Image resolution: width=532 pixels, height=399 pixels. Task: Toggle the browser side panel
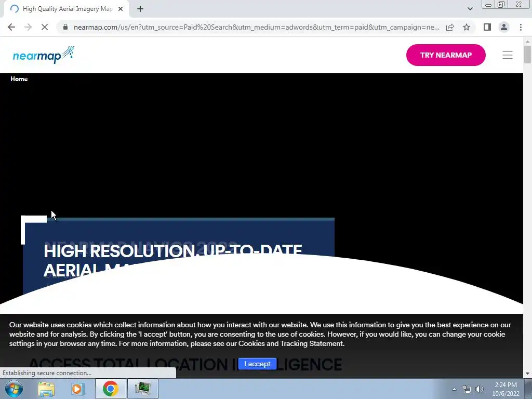[x=487, y=27]
